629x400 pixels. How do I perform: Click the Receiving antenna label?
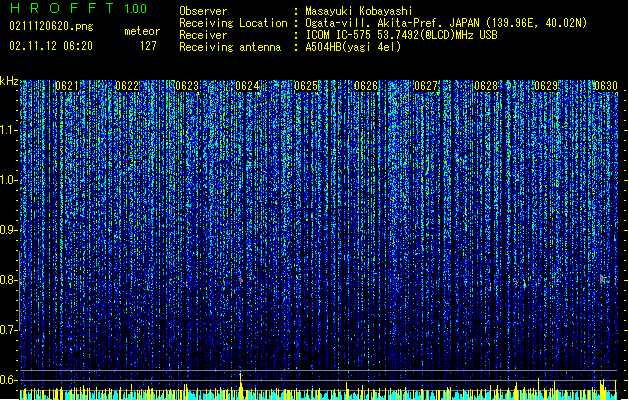[230, 47]
